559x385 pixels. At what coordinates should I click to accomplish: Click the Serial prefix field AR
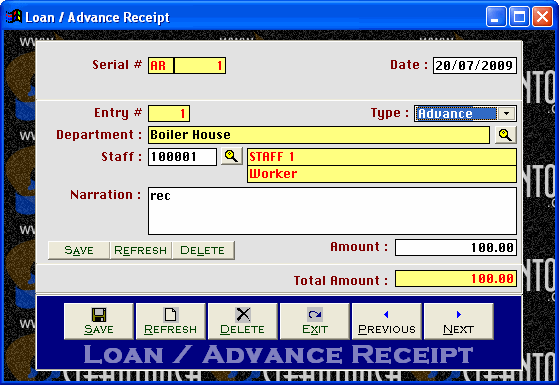(x=161, y=66)
